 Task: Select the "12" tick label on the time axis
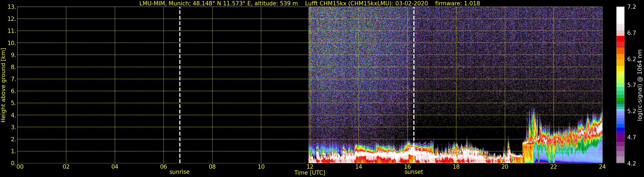click(310, 167)
